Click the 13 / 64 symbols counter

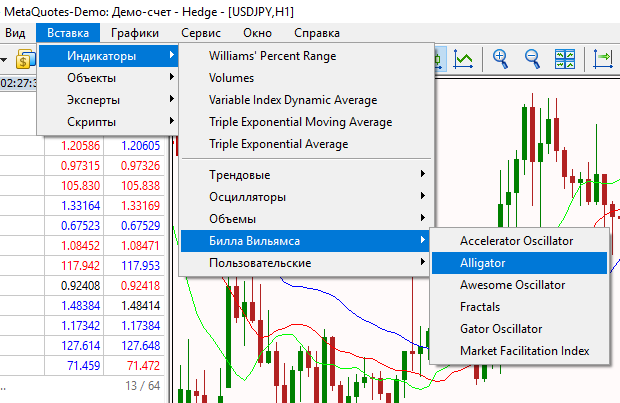click(143, 386)
